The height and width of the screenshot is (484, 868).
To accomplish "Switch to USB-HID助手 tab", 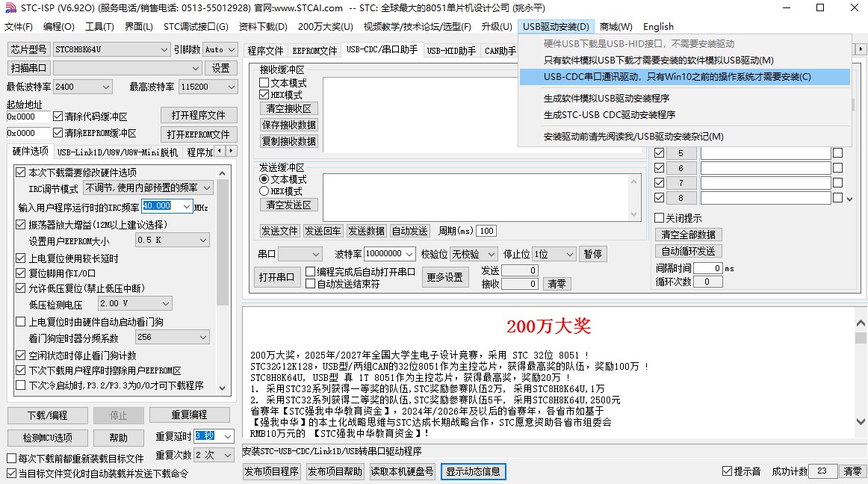I will point(451,50).
